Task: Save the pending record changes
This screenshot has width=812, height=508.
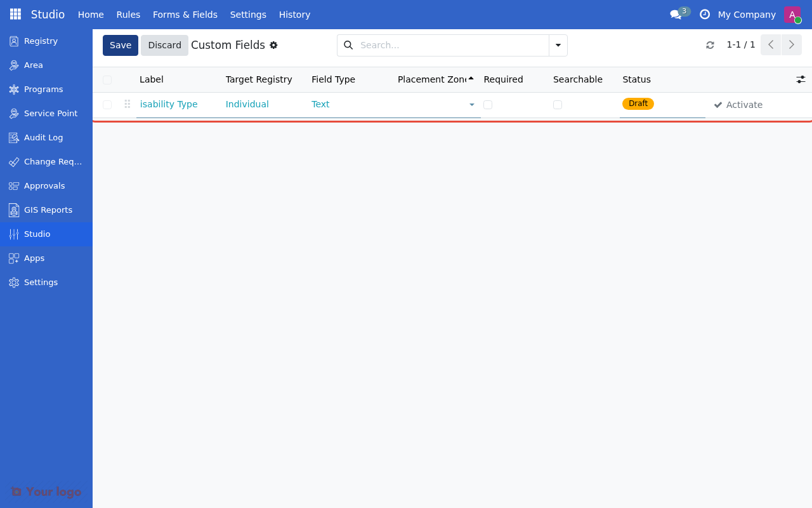Action: (120, 45)
